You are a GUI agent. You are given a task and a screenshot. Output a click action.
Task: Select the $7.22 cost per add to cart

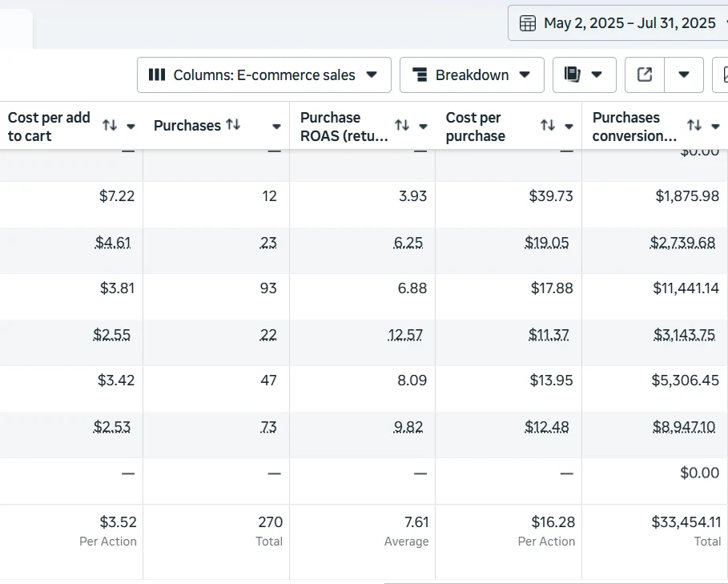117,196
